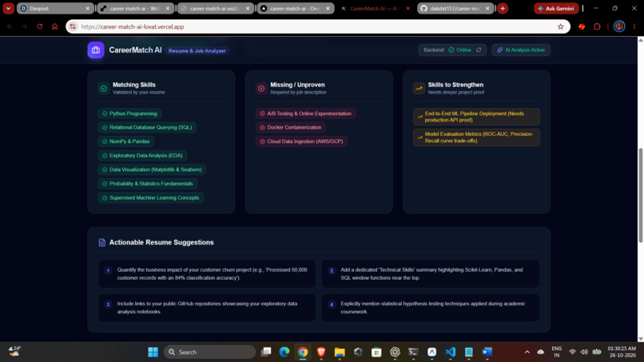Select Probability & Statistics Fundamentals tag

pyautogui.click(x=148, y=184)
